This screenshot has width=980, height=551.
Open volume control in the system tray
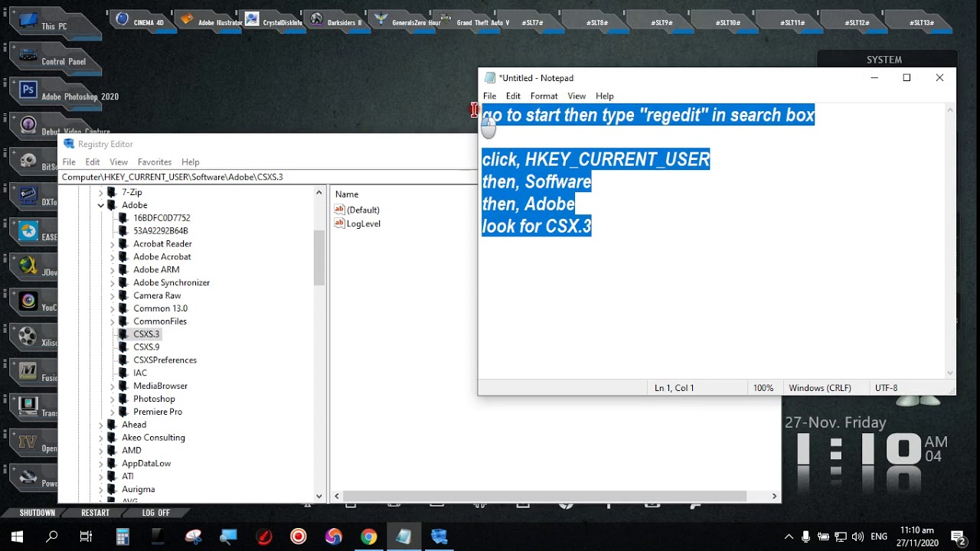pos(857,536)
